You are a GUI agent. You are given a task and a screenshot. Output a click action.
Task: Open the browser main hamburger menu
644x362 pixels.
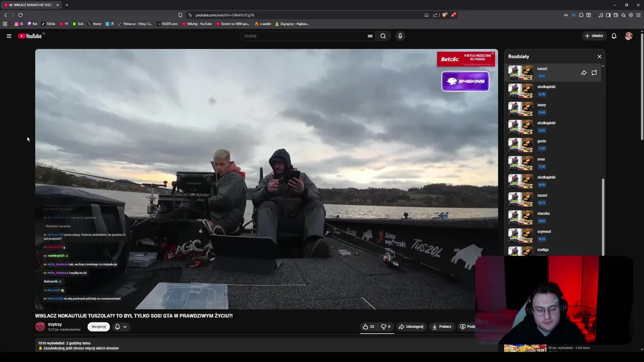coord(638,15)
